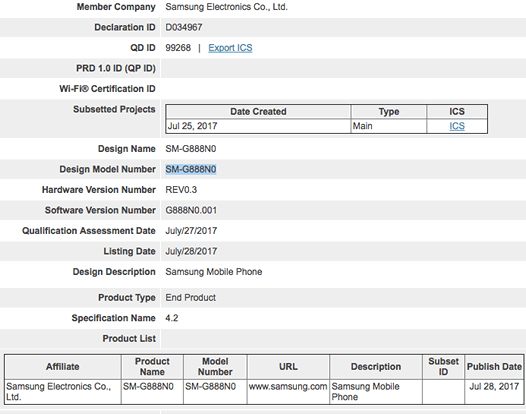Screen dimensions: 526x414
Task: Click the Listing Date label
Action: pos(129,251)
